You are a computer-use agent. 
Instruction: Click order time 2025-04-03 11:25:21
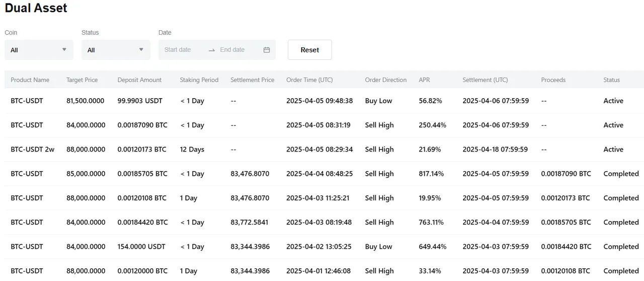click(x=318, y=198)
